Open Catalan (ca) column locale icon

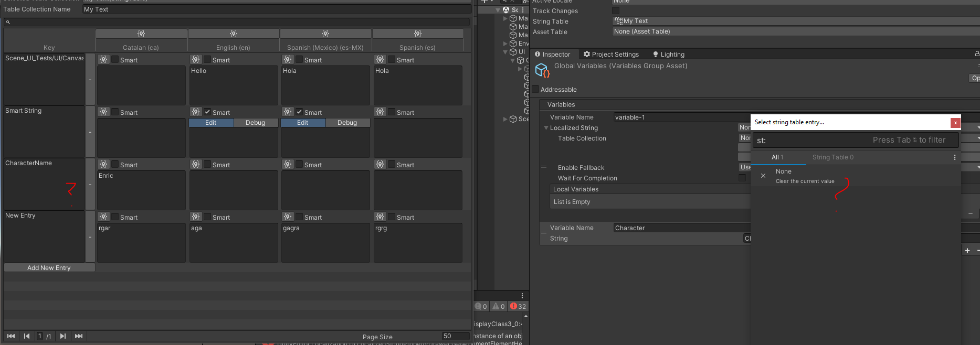[x=141, y=34]
